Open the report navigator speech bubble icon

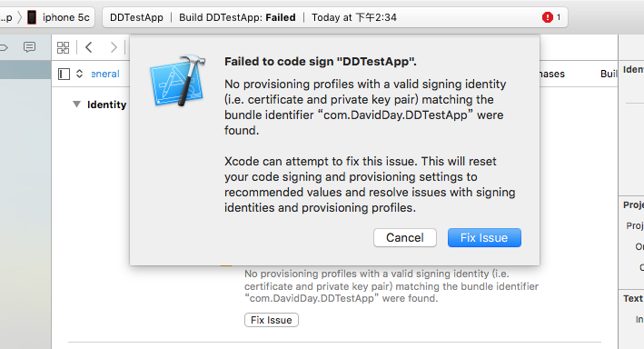(x=29, y=47)
